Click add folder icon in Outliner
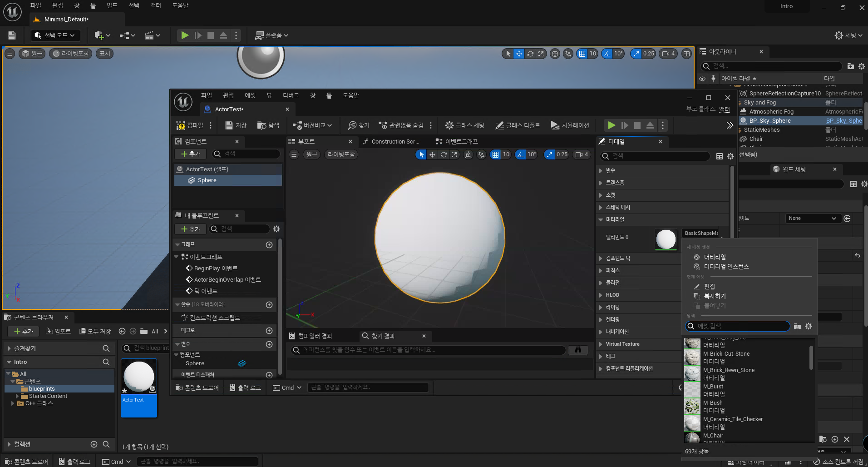Viewport: 868px width, 467px height. click(x=851, y=66)
